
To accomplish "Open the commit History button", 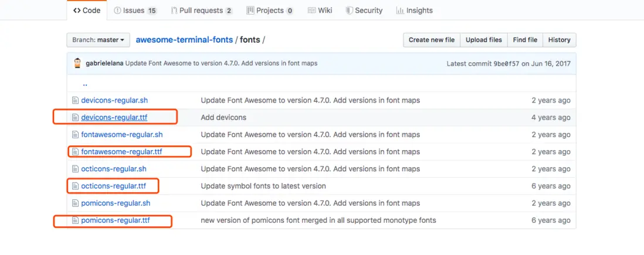I will coord(559,40).
